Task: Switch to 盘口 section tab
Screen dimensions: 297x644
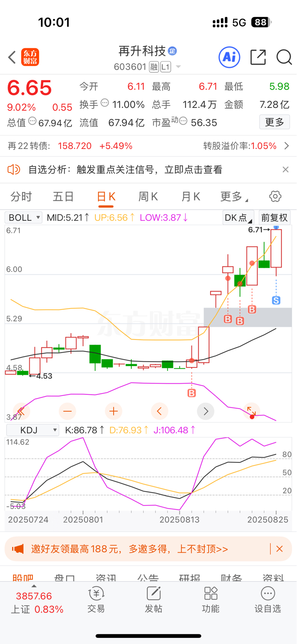Action: [64, 577]
